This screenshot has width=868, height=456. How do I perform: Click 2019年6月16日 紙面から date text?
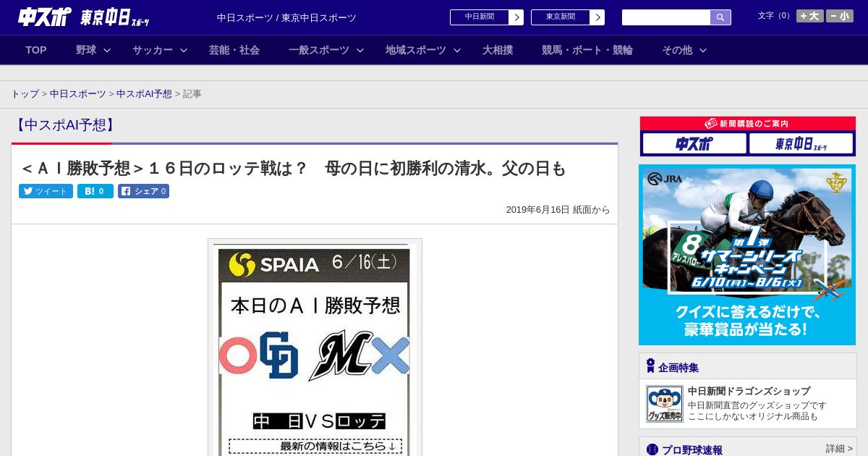pyautogui.click(x=558, y=210)
